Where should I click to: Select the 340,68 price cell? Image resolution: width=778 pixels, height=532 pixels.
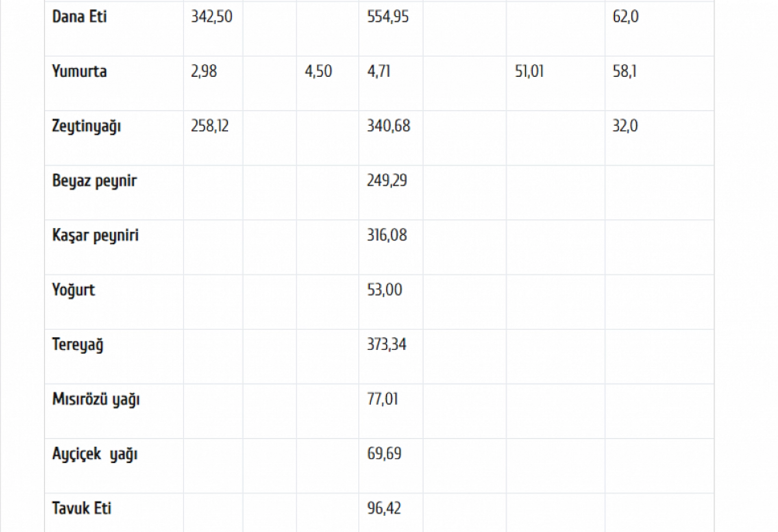click(x=389, y=126)
